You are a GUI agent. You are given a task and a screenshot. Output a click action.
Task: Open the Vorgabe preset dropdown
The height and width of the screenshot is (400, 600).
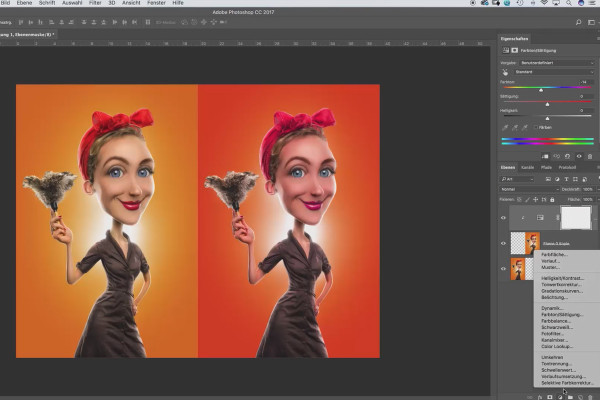tap(557, 63)
